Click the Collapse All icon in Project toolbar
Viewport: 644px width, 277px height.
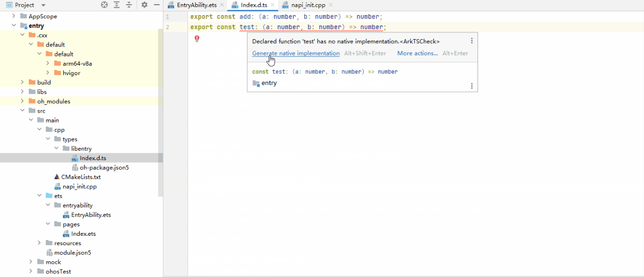pyautogui.click(x=129, y=5)
